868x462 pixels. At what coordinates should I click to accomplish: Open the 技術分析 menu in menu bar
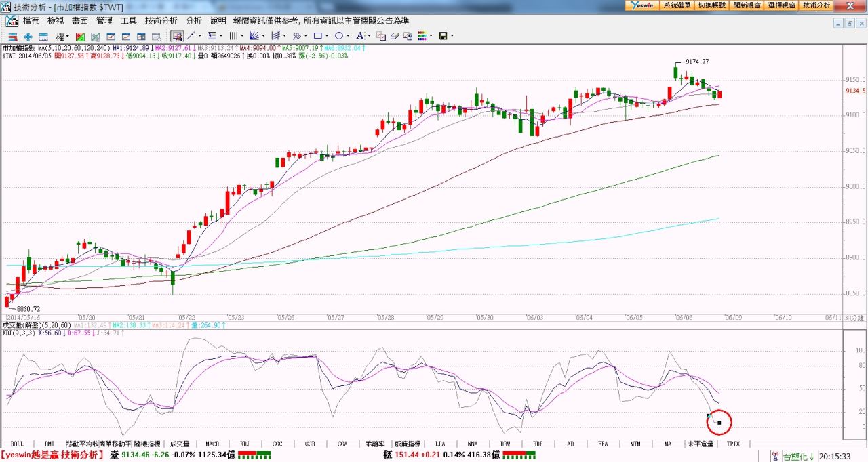click(x=161, y=21)
